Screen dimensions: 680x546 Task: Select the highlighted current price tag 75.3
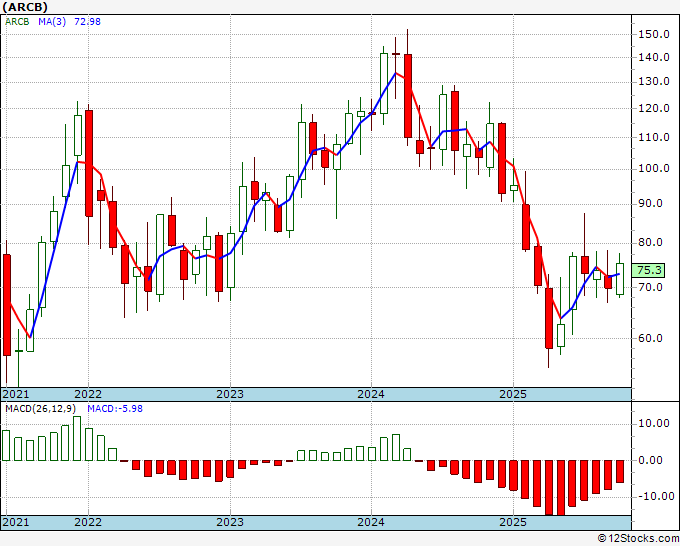pyautogui.click(x=648, y=271)
